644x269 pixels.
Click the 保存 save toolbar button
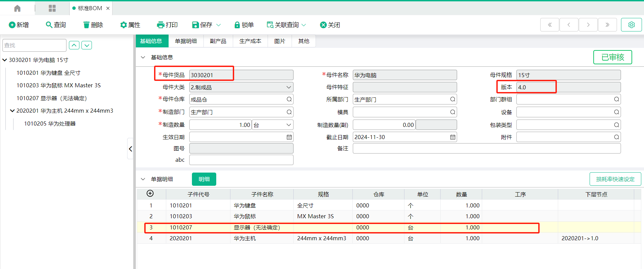(202, 25)
